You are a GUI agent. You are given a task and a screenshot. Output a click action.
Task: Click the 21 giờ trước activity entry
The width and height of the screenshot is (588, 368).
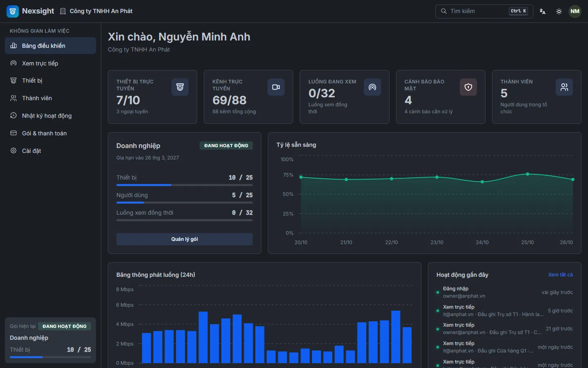click(505, 329)
